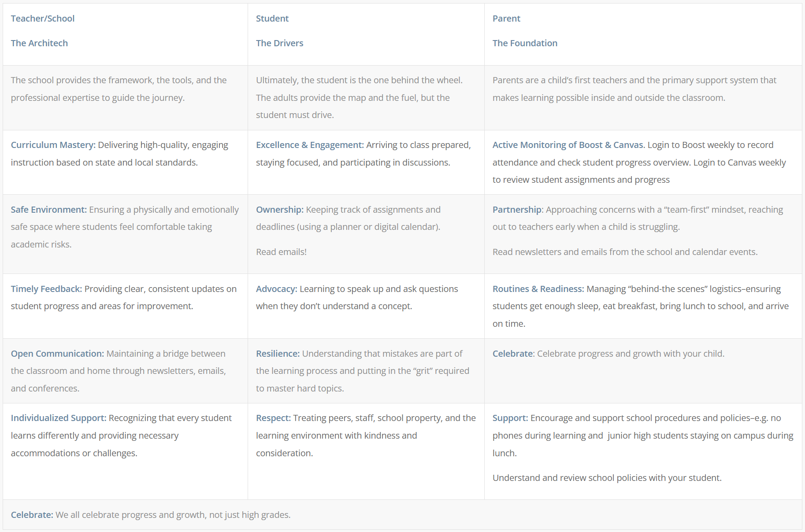Click the Routines & Readiness heading

pos(538,289)
